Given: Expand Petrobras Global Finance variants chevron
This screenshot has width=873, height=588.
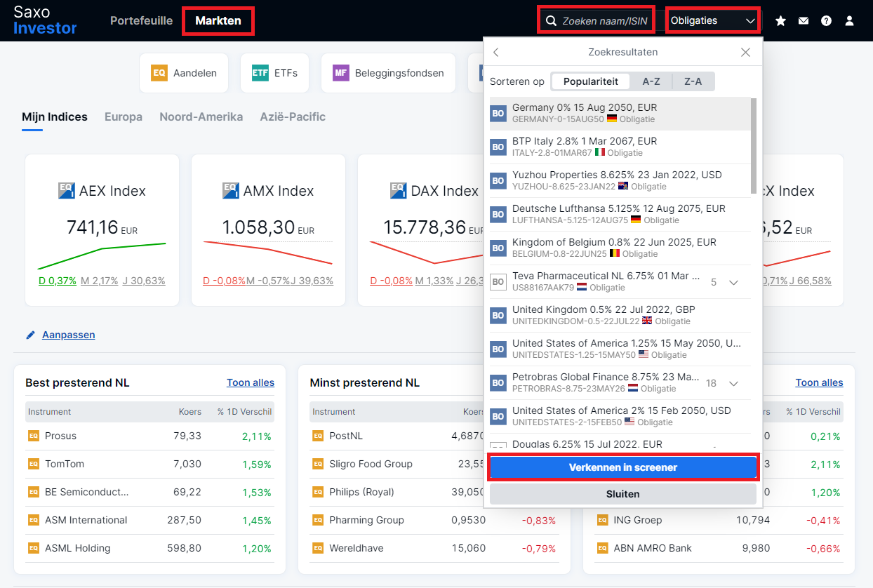Looking at the screenshot, I should tap(733, 383).
